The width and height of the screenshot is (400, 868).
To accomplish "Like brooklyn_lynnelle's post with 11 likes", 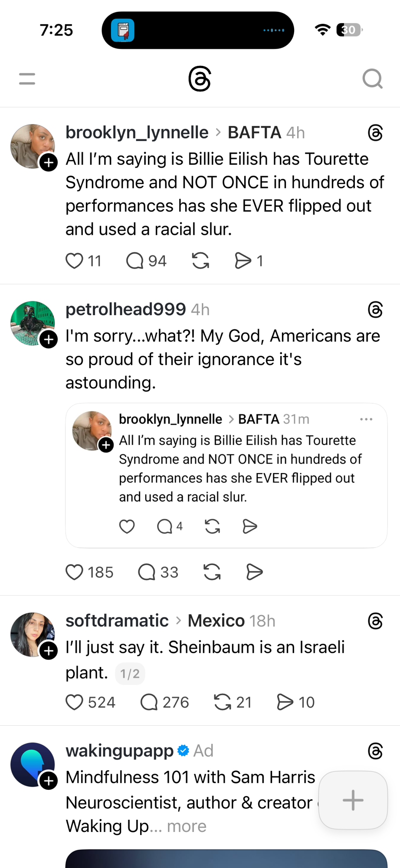I will [x=74, y=261].
